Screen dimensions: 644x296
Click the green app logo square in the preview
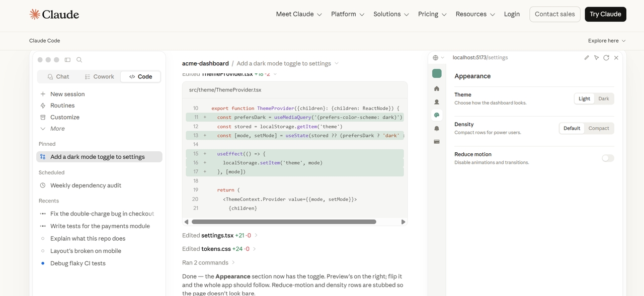pyautogui.click(x=437, y=73)
